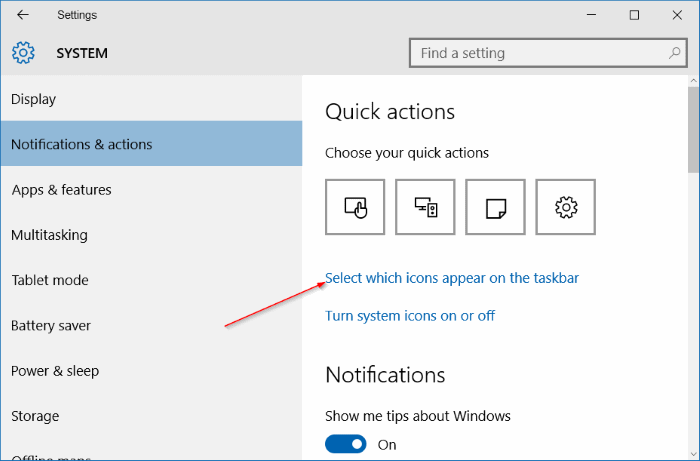Toggle Show me tips about Windows
This screenshot has height=461, width=700.
point(345,444)
